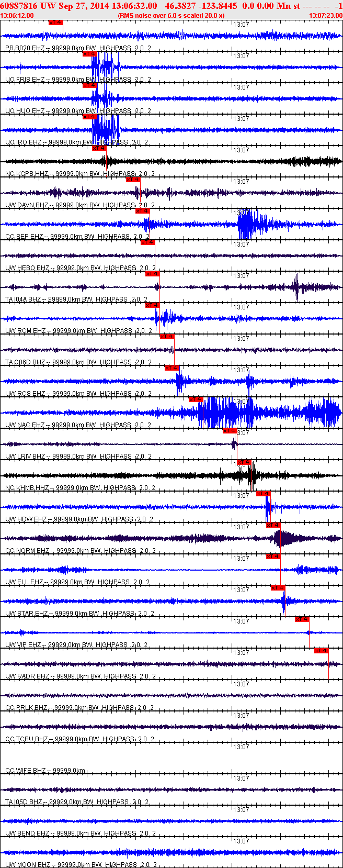Click the high-amplitude burst on UO.IRO waveform
The height and width of the screenshot is (868, 343).
tap(106, 130)
